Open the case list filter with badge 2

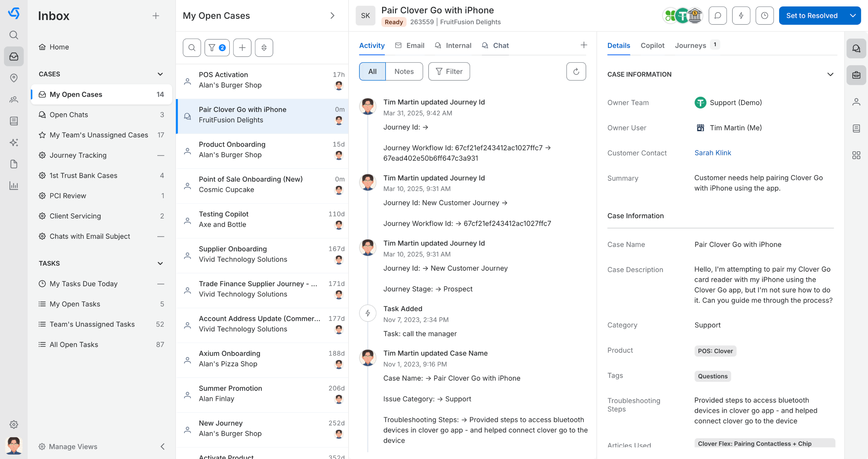click(217, 47)
